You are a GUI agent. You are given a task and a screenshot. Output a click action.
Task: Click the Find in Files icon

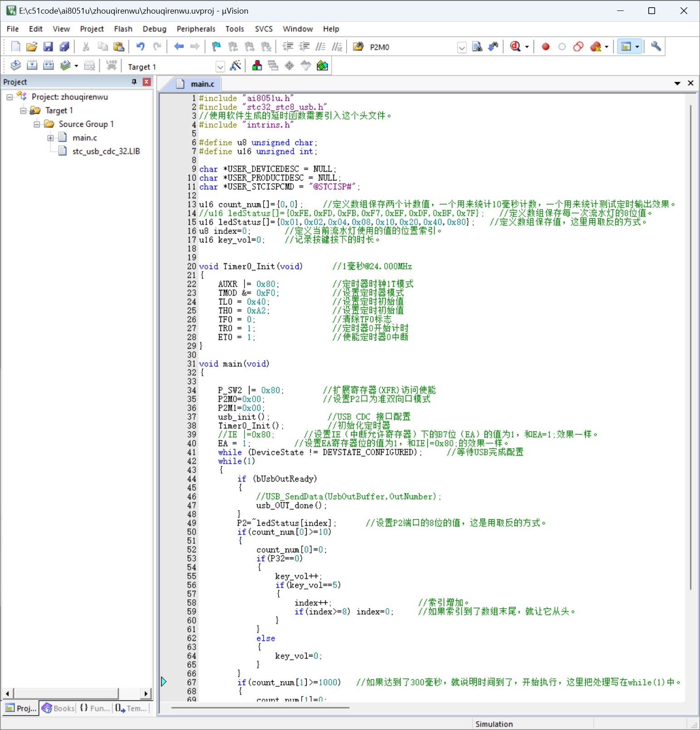click(x=358, y=47)
